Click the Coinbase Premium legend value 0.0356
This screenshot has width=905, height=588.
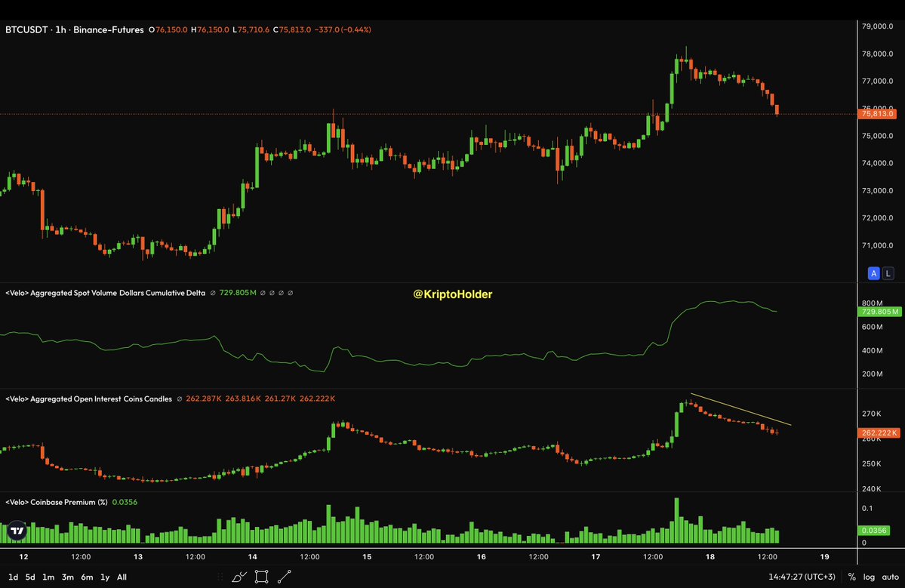[x=125, y=502]
